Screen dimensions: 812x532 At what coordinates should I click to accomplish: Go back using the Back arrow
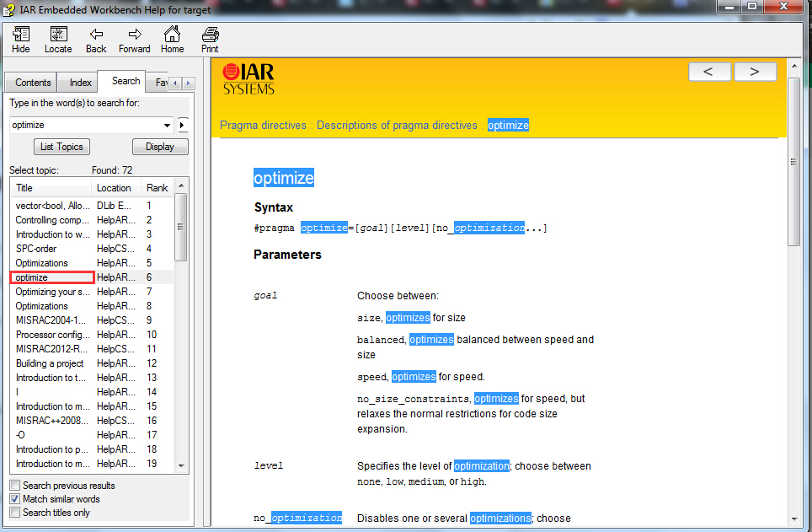click(96, 35)
